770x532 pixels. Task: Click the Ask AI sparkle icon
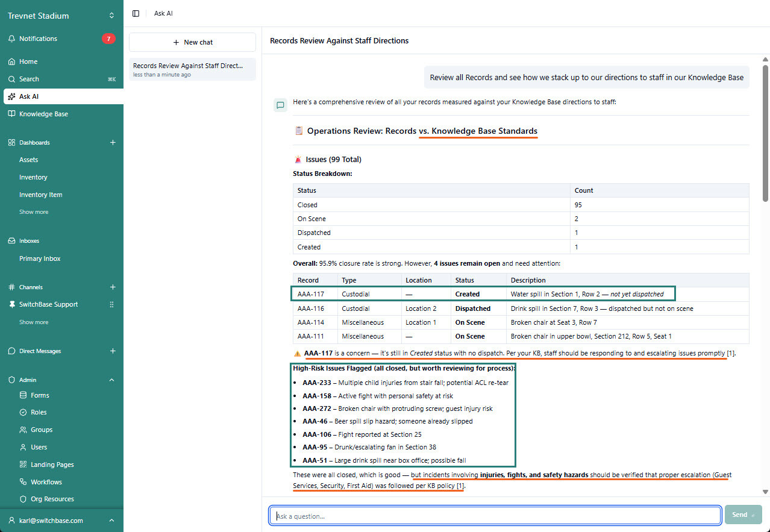tap(11, 96)
